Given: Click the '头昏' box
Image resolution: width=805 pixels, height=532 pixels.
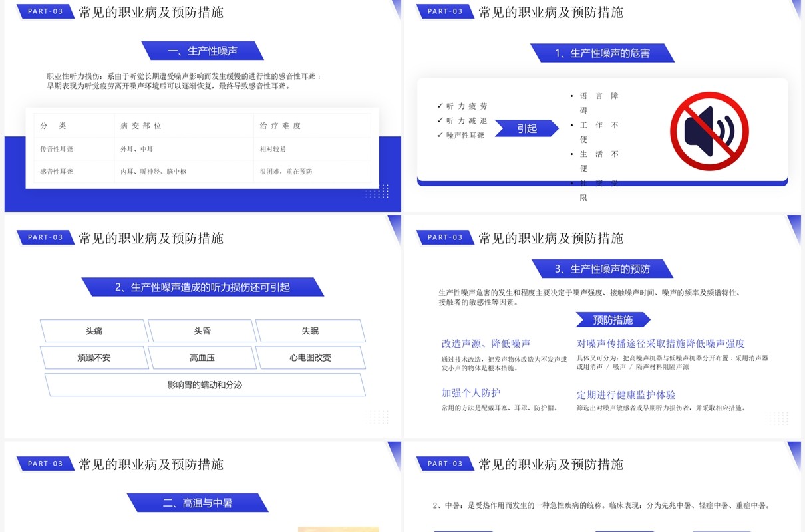Looking at the screenshot, I should (202, 331).
